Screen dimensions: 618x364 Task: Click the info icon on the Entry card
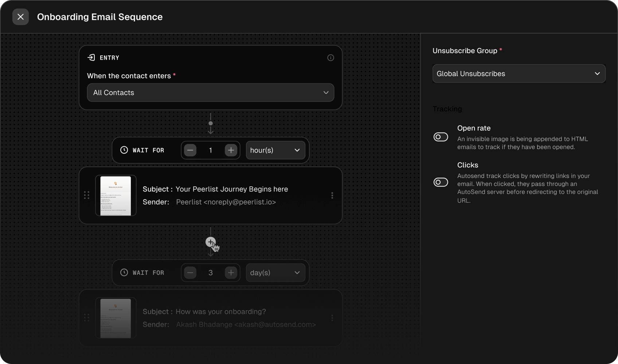(x=330, y=58)
